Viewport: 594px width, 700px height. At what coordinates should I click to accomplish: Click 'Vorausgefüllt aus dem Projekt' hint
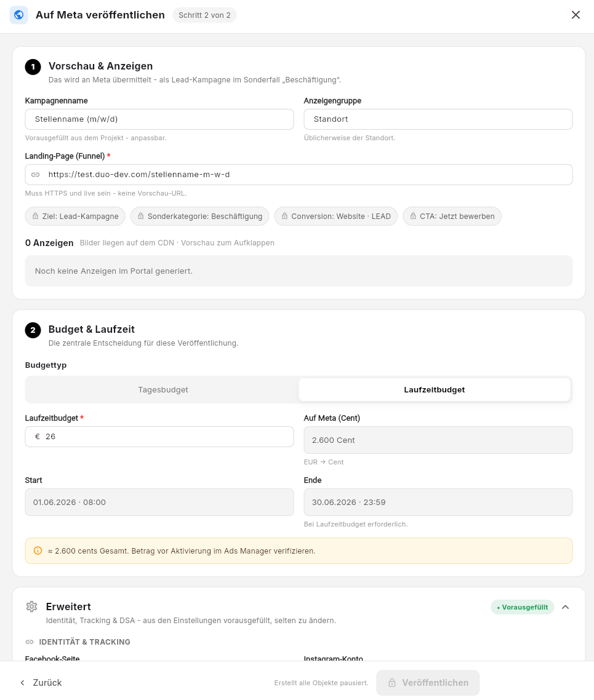[x=95, y=138]
